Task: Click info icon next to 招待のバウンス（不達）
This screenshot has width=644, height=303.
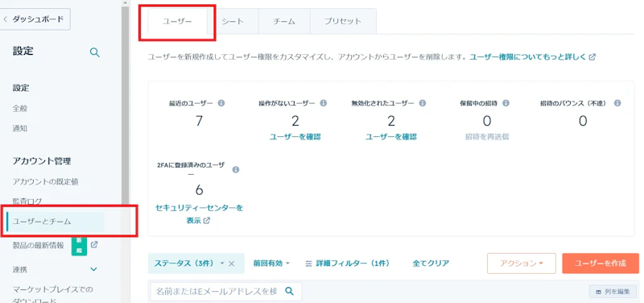Action: [x=617, y=103]
